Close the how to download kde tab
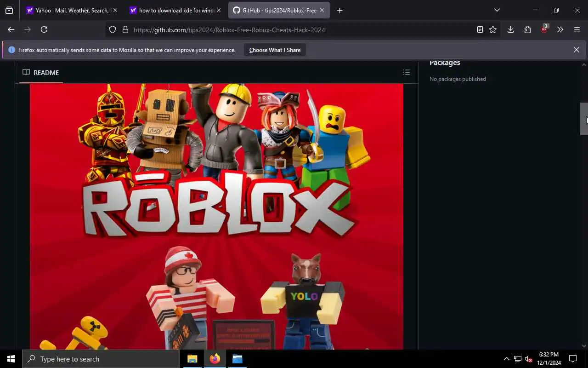This screenshot has height=368, width=588. pyautogui.click(x=219, y=10)
